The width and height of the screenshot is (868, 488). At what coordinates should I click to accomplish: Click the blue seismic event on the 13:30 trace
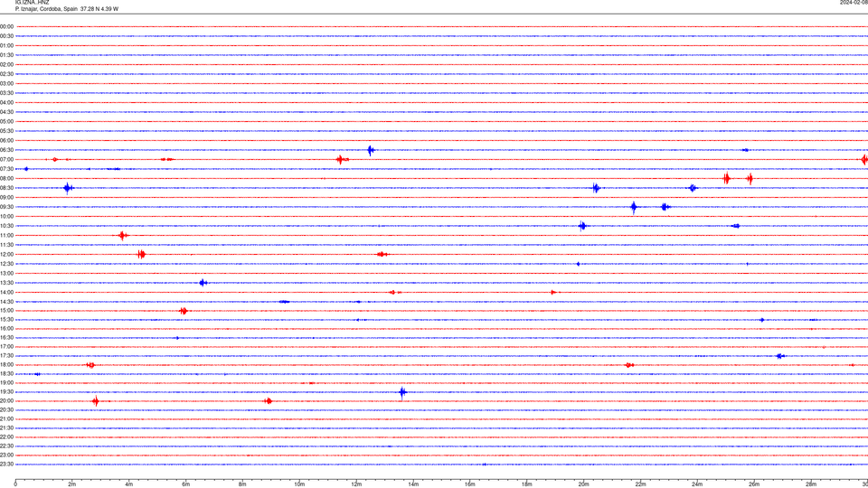pyautogui.click(x=203, y=283)
